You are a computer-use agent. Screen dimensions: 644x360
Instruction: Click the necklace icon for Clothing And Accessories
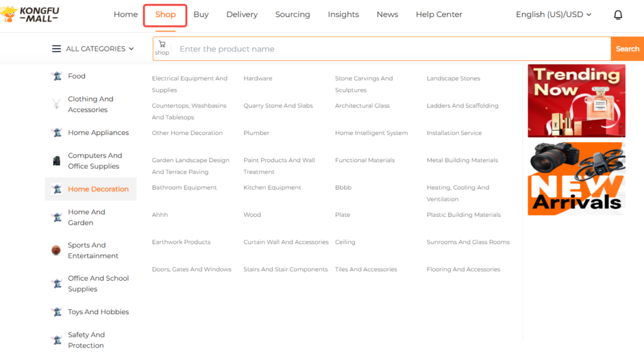(57, 104)
